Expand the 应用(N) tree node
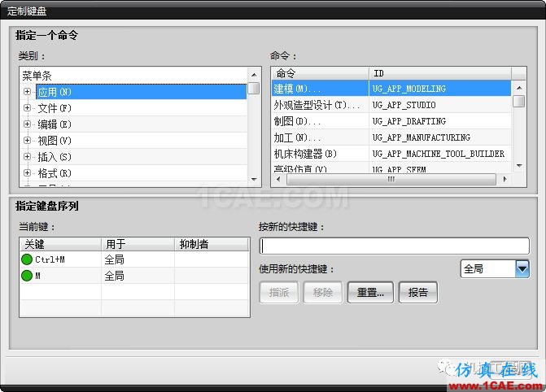Screen dimensions: 546x392 pos(27,92)
